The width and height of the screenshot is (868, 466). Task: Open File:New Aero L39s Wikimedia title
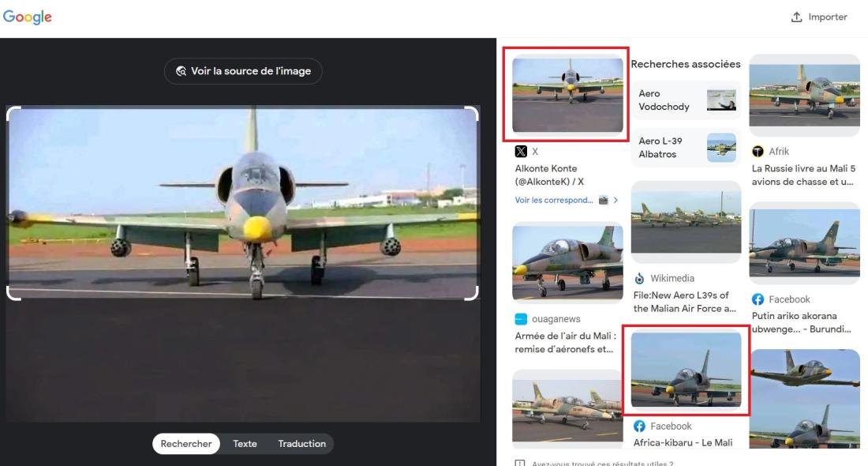coord(685,302)
